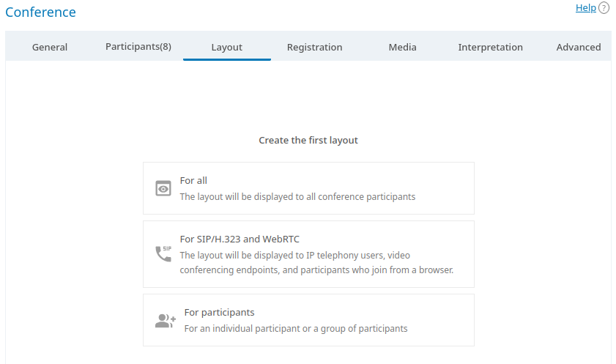Open the Participants(8) tab
Screen dimensions: 616x364
tap(138, 47)
